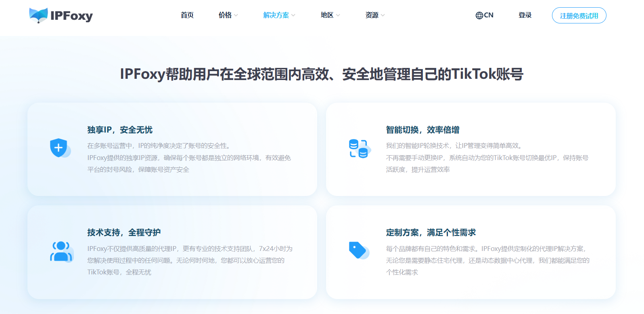Click the text 个性化需求

[x=402, y=272]
